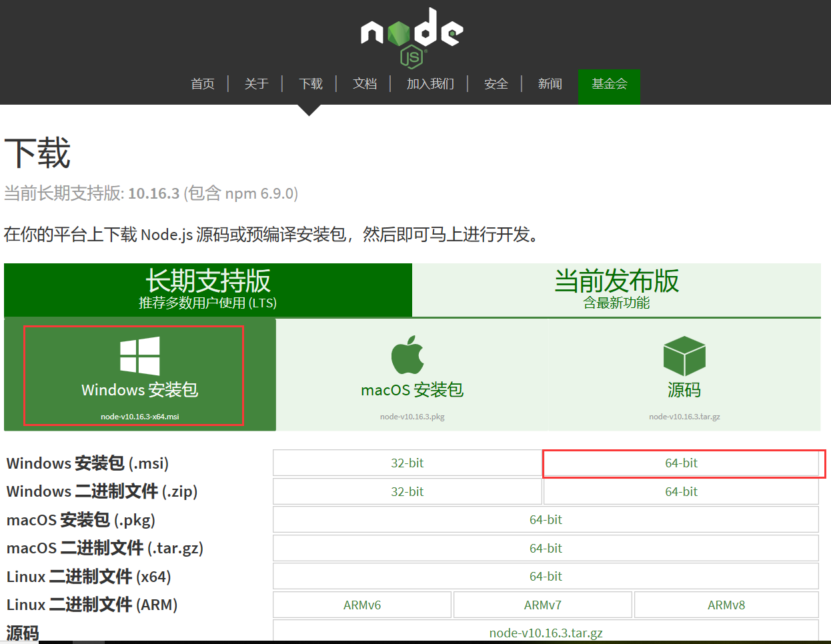Download macOS .tar.gz 64-bit binary
This screenshot has height=644, width=831.
[x=546, y=548]
